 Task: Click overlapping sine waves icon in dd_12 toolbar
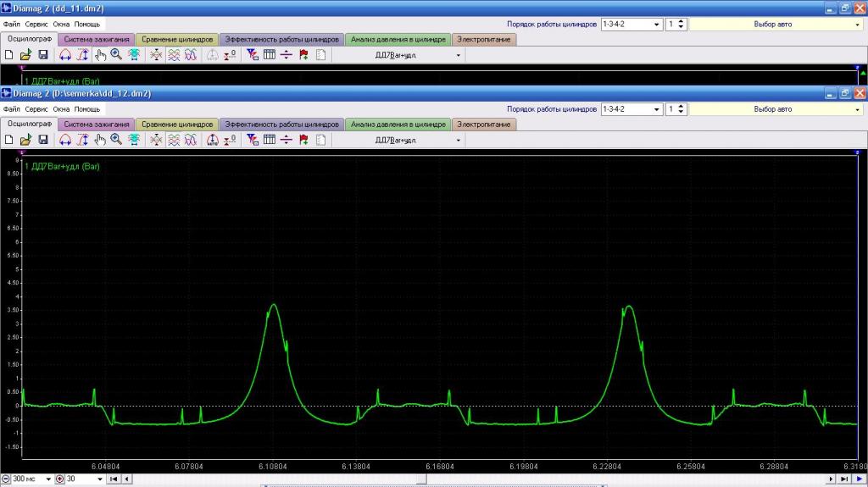[x=191, y=140]
